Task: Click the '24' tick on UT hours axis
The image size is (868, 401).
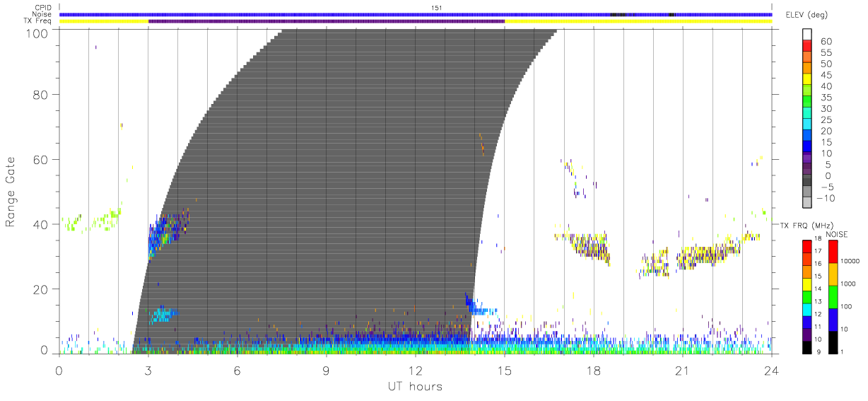Action: 771,370
